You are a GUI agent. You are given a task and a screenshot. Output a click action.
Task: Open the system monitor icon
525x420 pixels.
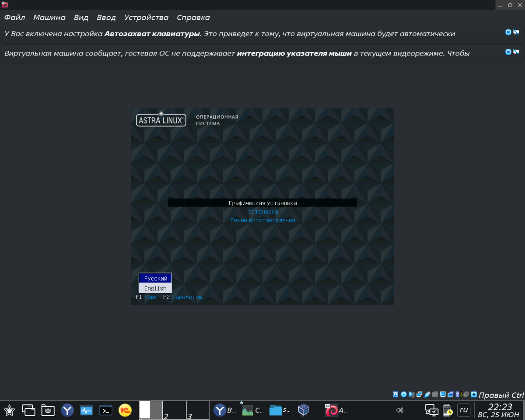[x=87, y=410]
